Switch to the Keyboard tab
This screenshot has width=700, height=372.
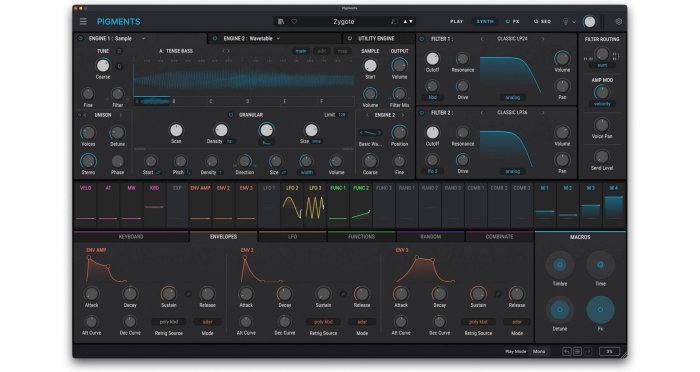pos(131,236)
